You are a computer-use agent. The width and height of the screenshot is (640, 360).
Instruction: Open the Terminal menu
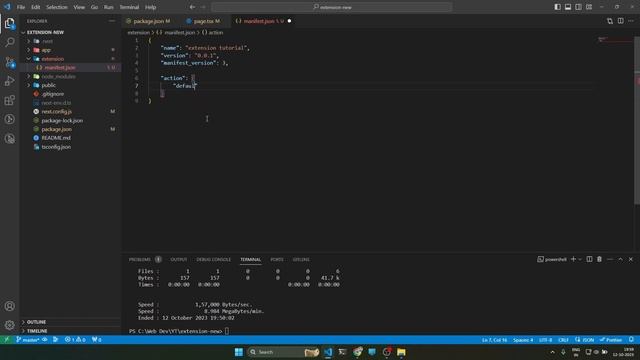click(x=129, y=7)
